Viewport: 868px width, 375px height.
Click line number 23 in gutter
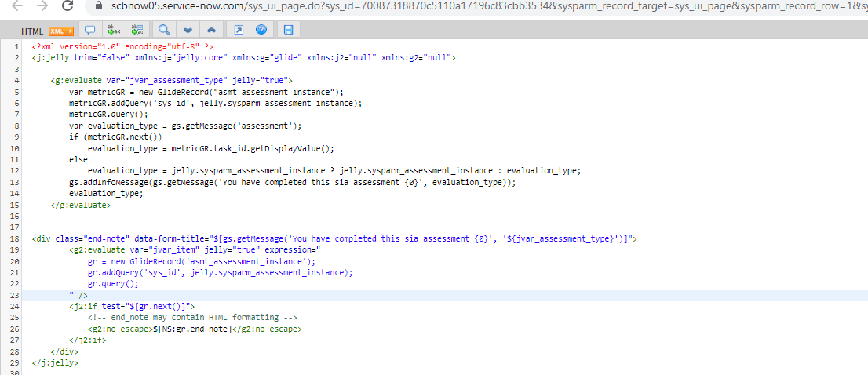15,295
